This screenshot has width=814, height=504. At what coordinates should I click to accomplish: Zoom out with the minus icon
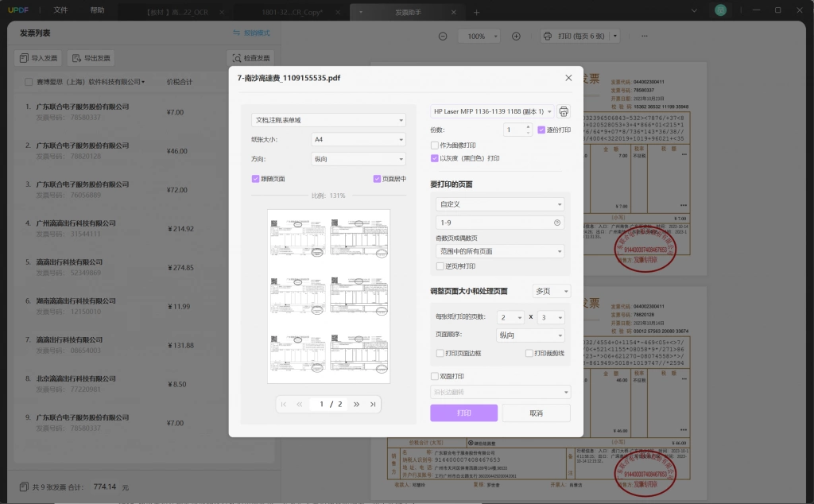point(443,37)
